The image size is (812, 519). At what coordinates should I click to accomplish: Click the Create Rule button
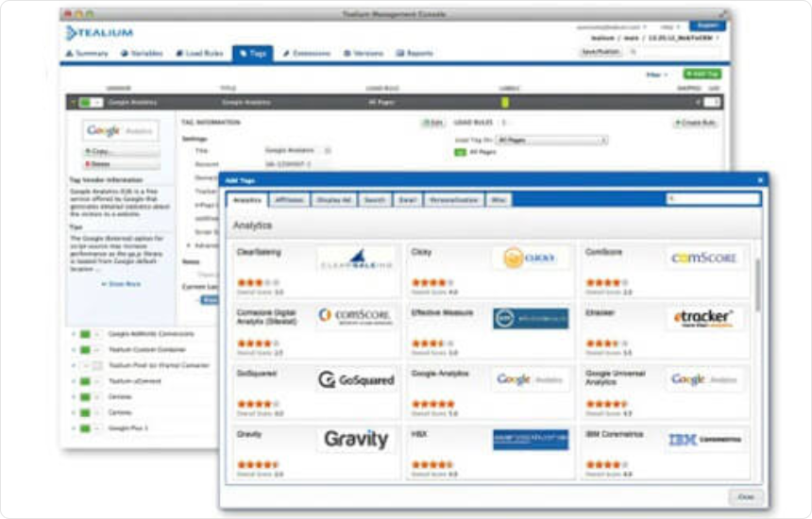[695, 123]
